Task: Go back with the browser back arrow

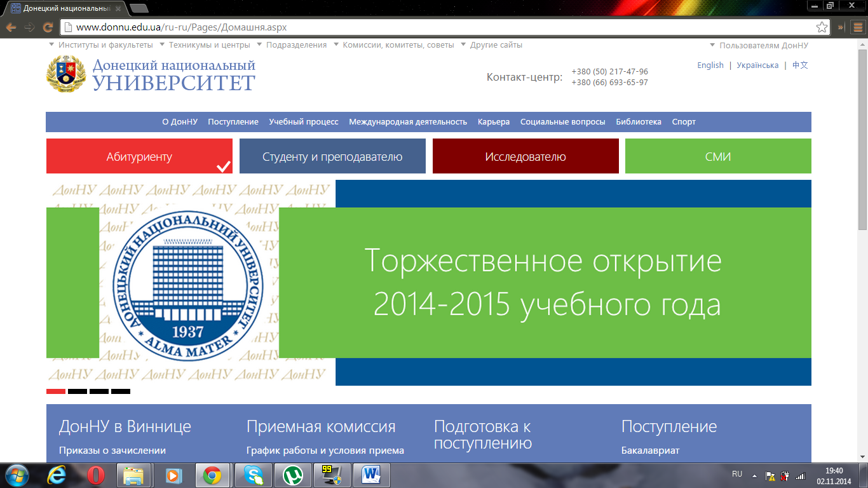Action: [x=11, y=27]
